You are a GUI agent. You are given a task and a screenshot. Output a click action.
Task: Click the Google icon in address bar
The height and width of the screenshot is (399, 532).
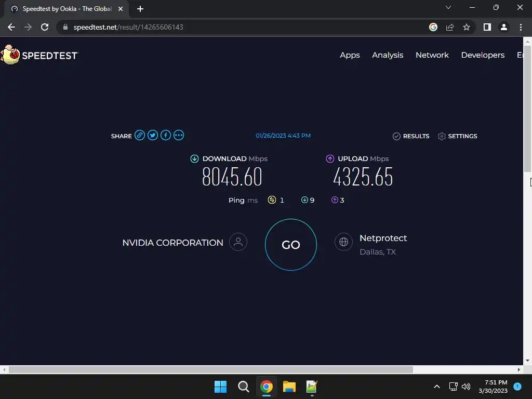click(433, 27)
